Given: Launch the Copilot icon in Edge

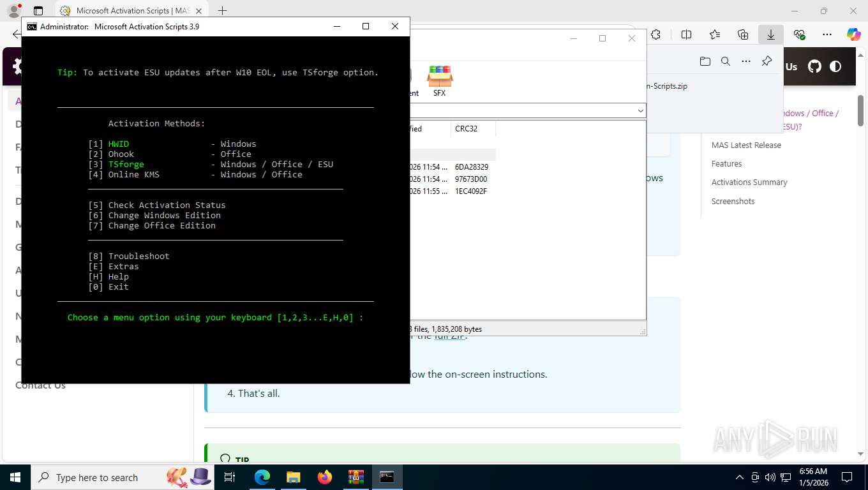Looking at the screenshot, I should [854, 34].
